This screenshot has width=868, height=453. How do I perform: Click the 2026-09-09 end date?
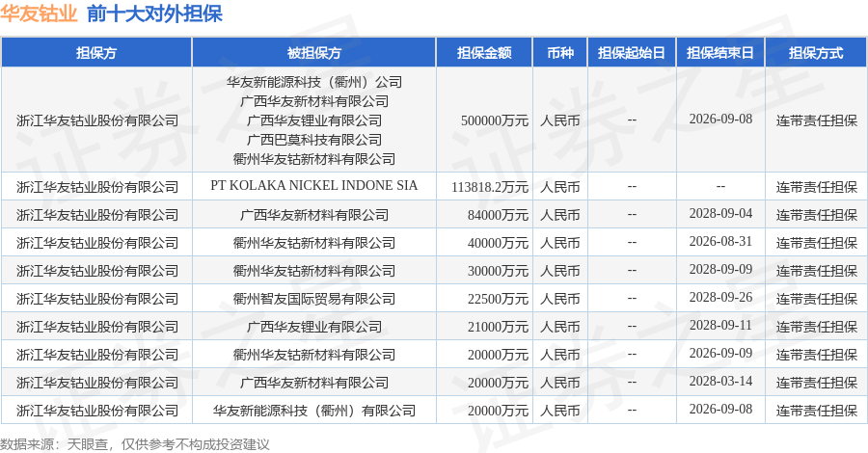pyautogui.click(x=720, y=354)
